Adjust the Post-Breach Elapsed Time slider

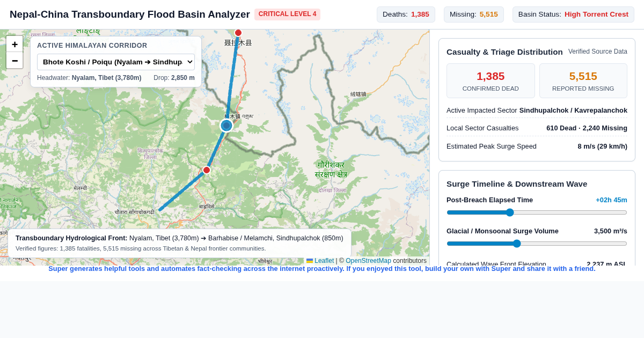[x=537, y=212]
